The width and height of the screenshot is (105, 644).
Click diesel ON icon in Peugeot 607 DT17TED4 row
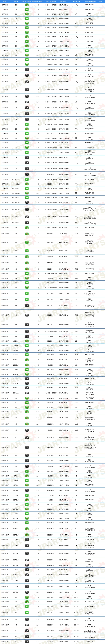pyautogui.click(x=27, y=641)
